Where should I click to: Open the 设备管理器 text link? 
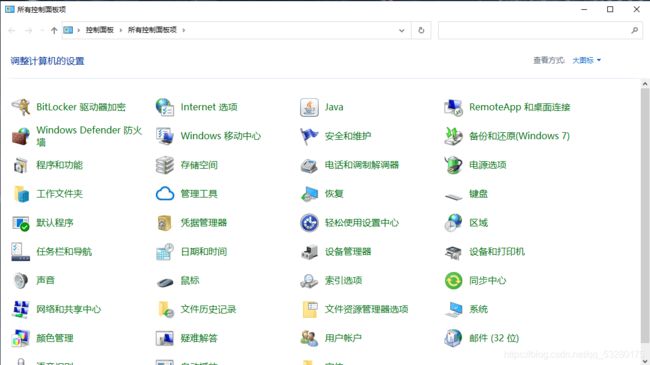pos(348,251)
